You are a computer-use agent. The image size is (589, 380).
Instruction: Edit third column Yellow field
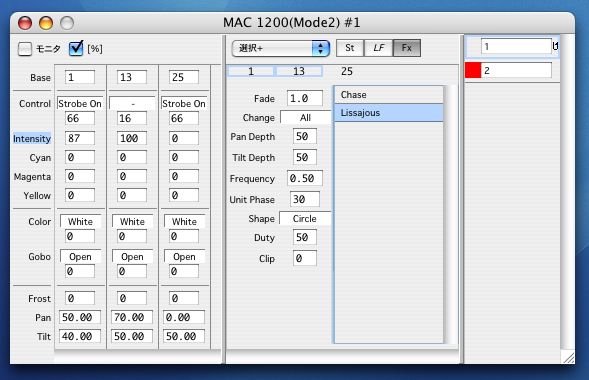(x=184, y=195)
